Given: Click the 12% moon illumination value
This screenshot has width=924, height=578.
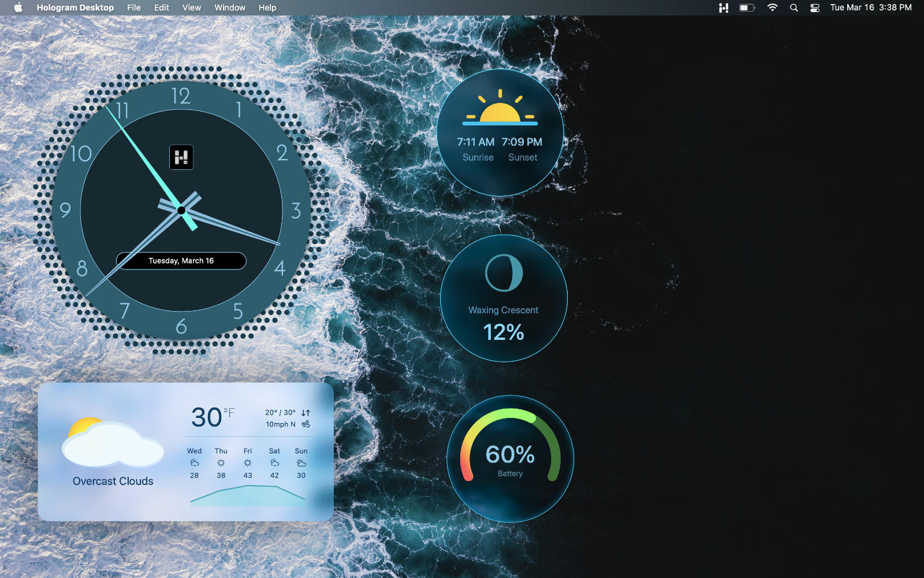Looking at the screenshot, I should click(504, 332).
